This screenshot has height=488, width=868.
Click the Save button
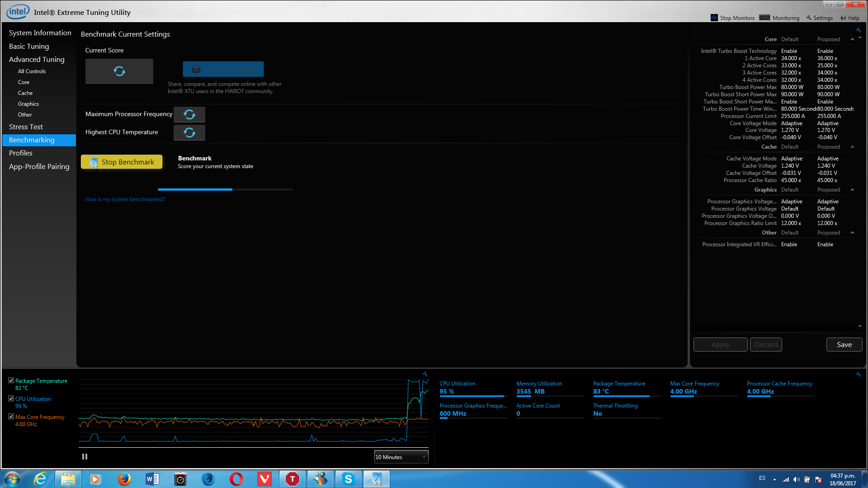[844, 345]
